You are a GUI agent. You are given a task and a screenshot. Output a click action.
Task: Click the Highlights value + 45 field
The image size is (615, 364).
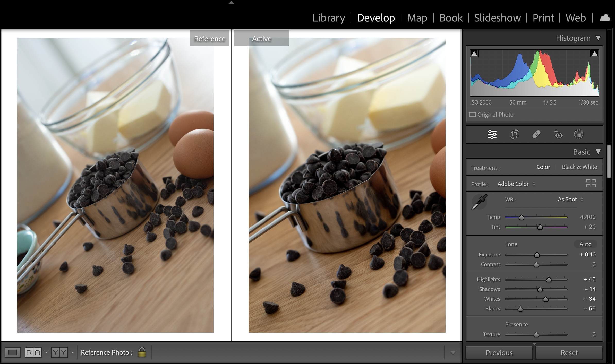[590, 279]
